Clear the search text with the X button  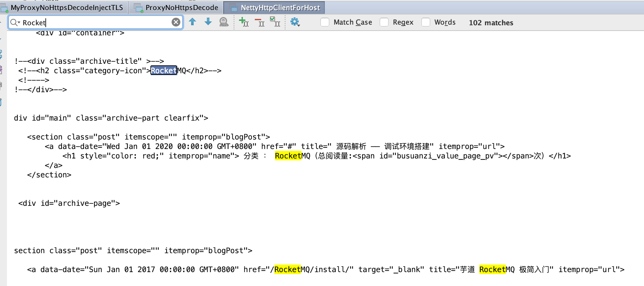[176, 22]
